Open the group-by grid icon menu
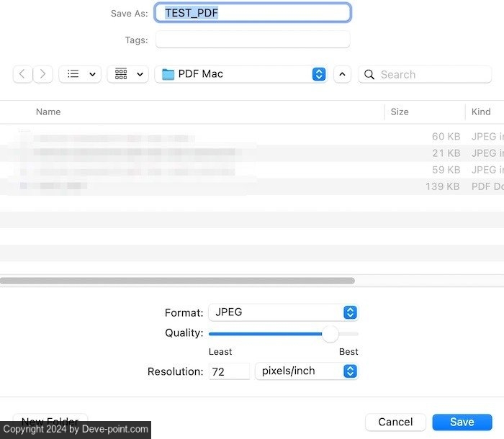This screenshot has height=439, width=504. pos(121,74)
